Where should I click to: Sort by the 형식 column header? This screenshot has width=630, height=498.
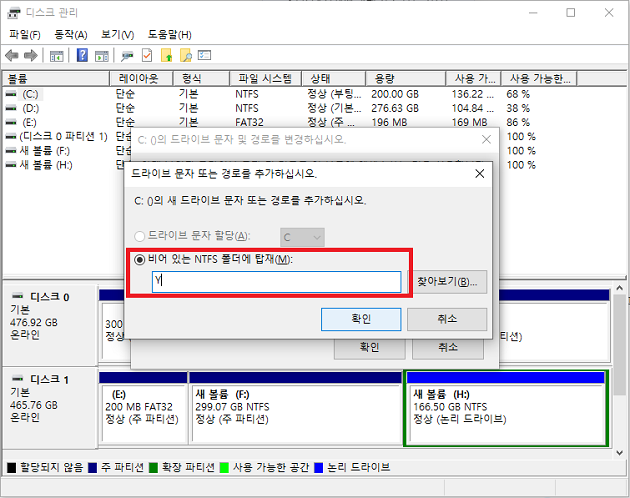coord(201,79)
